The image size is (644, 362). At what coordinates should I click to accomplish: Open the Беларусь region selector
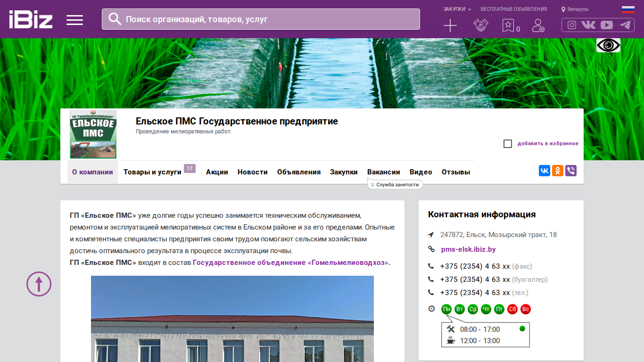coord(575,9)
